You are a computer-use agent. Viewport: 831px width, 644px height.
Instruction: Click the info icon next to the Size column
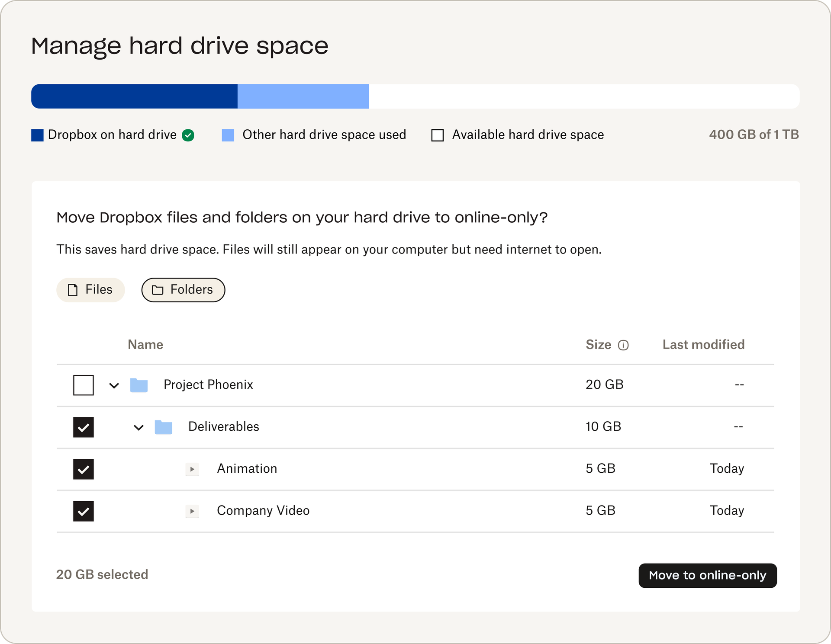623,345
